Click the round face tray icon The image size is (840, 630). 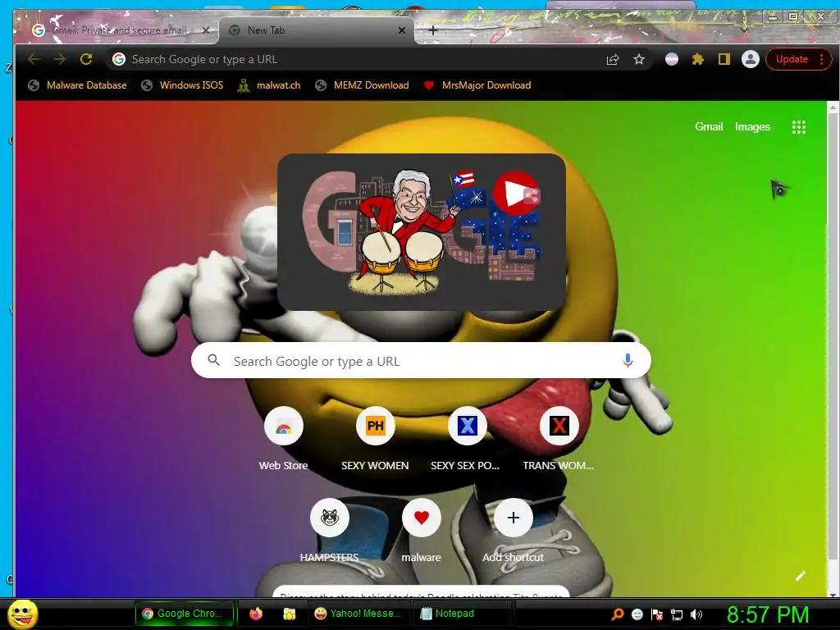point(637,614)
